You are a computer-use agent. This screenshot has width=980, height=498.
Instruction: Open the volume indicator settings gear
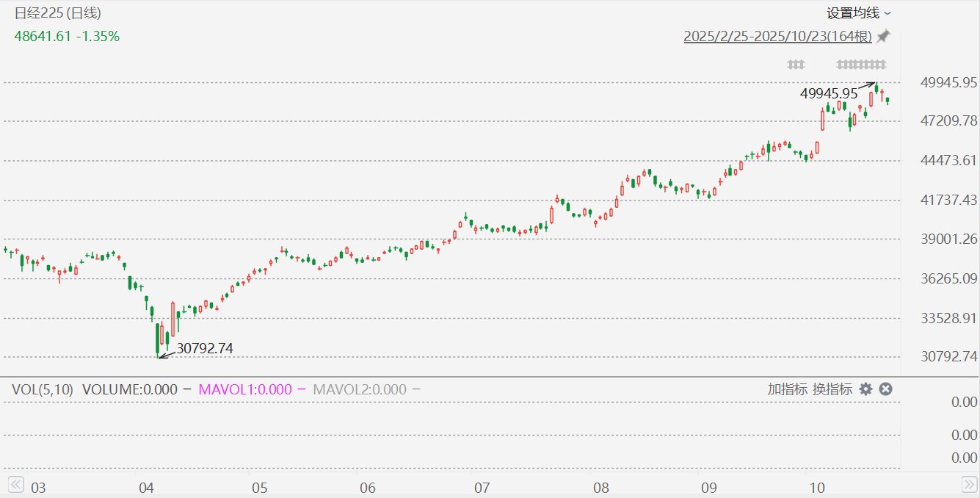pos(866,389)
